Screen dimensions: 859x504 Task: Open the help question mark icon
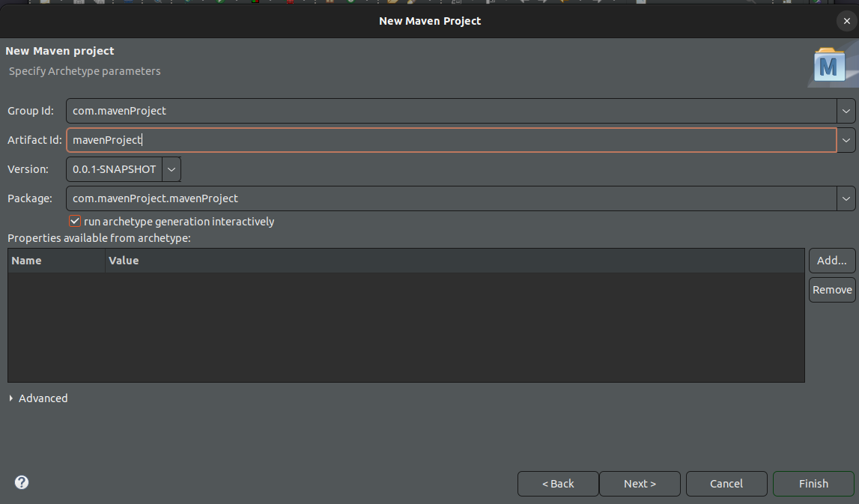coord(22,482)
